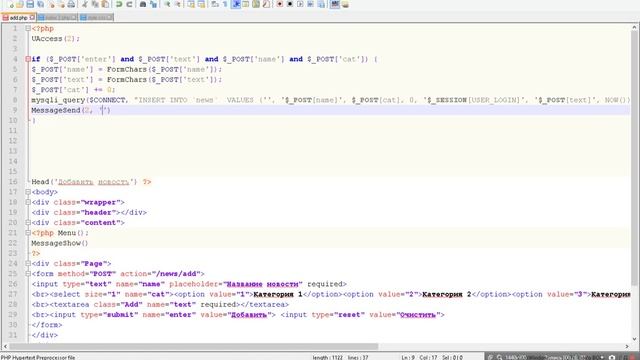Run macro multiple times icon
Image resolution: width=640 pixels, height=360 pixels.
311,4
